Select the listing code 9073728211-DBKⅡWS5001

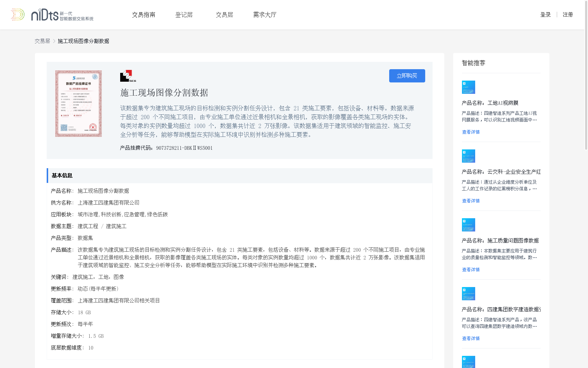[x=184, y=148]
